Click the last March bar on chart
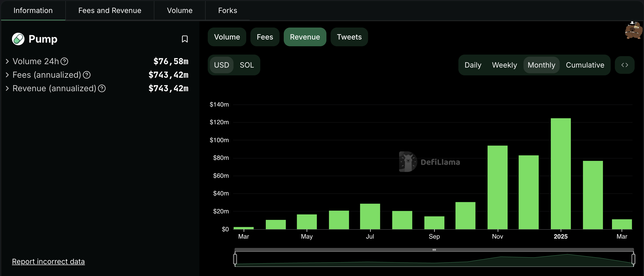The width and height of the screenshot is (644, 276). 622,224
